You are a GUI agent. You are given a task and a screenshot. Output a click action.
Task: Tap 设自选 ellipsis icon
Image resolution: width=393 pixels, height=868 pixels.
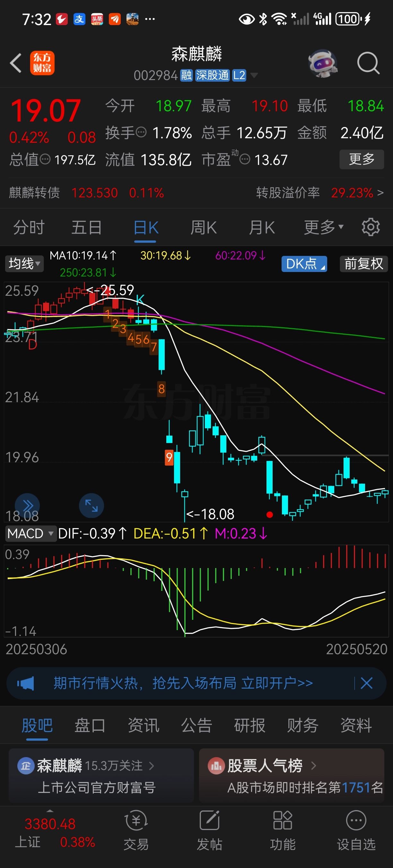click(356, 820)
